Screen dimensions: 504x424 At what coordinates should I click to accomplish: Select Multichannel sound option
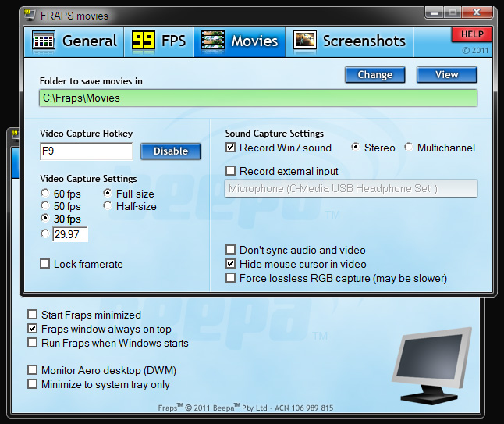409,148
